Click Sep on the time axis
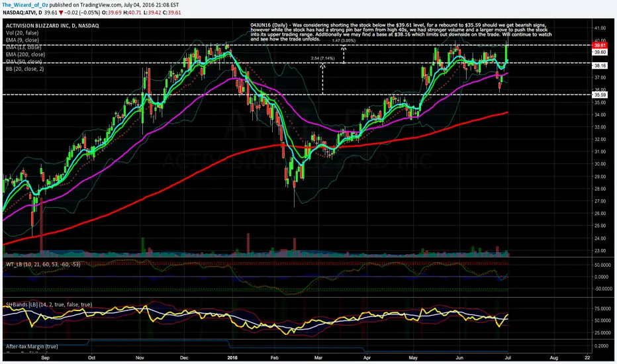Viewport: 617px width, 364px height. pyautogui.click(x=45, y=357)
